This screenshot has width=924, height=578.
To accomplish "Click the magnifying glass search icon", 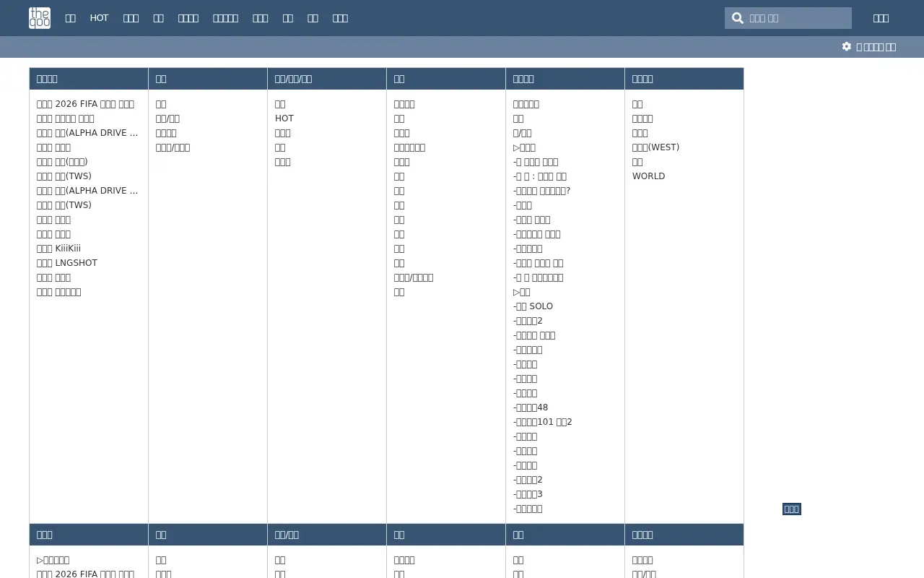I will 737,18.
